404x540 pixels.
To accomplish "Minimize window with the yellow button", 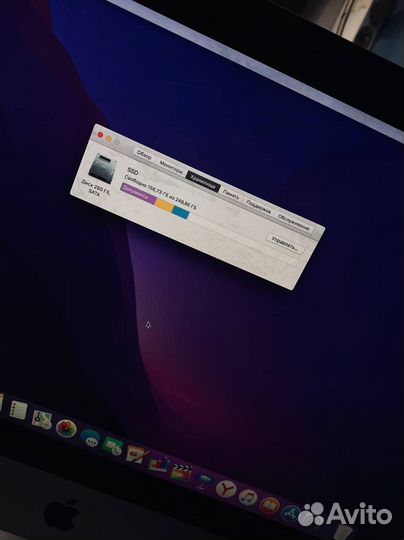I will (x=109, y=138).
